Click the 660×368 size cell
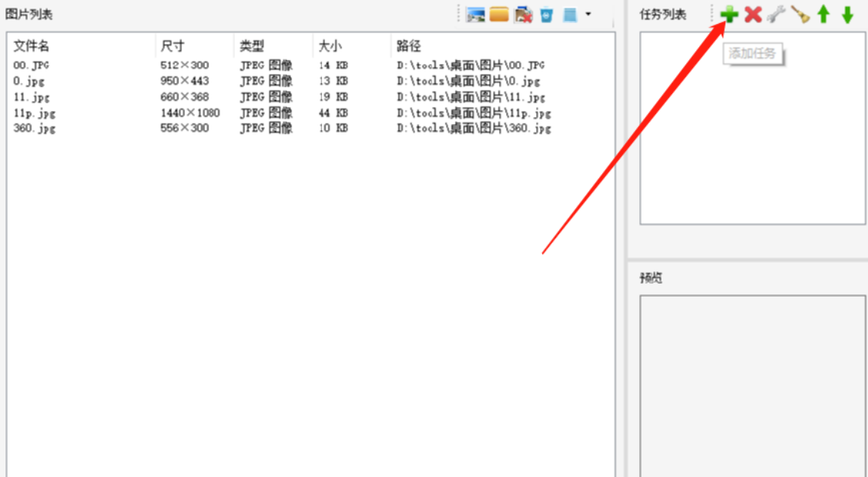Image resolution: width=868 pixels, height=477 pixels. click(184, 97)
